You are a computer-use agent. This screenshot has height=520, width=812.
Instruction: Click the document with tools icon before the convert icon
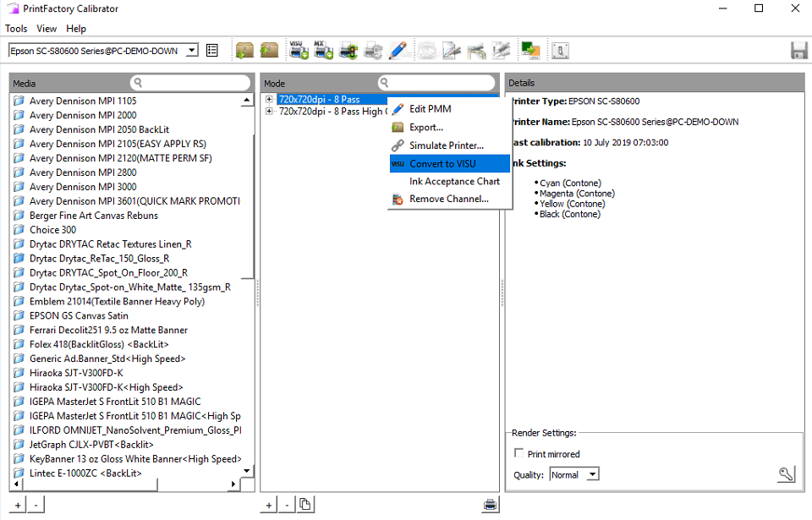pos(501,50)
